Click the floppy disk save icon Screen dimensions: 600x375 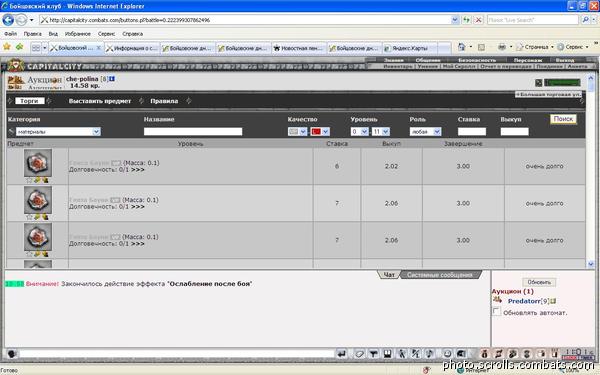388,354
